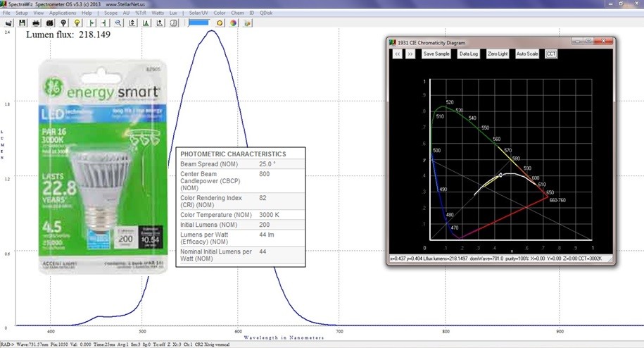644x348 pixels.
Task: Open the Applications menu
Action: [63, 13]
